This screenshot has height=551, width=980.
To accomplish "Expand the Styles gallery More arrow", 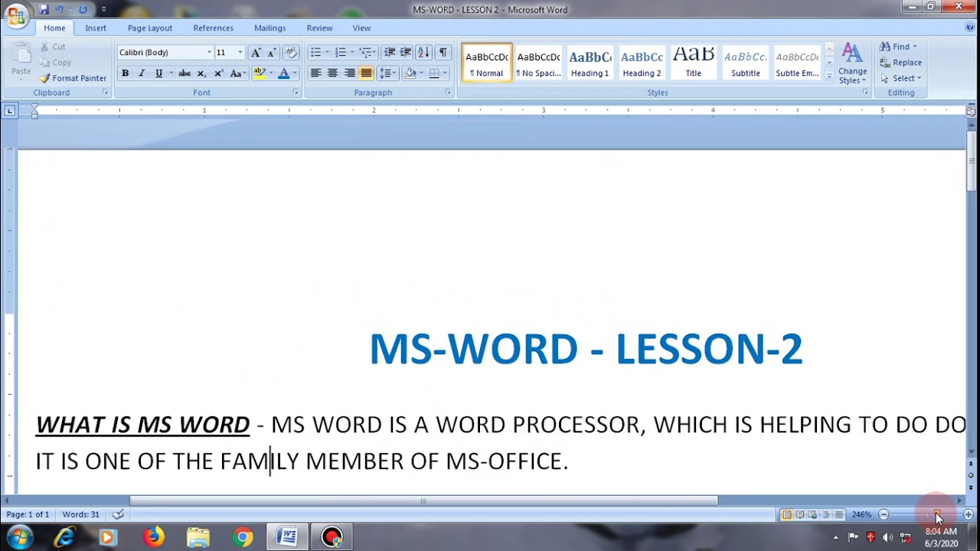I will pyautogui.click(x=829, y=76).
